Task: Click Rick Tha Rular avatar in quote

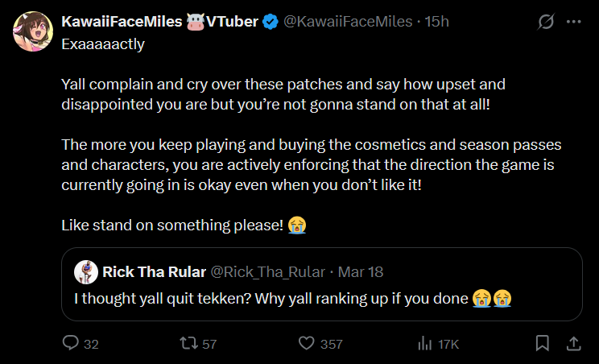Action: coord(85,272)
